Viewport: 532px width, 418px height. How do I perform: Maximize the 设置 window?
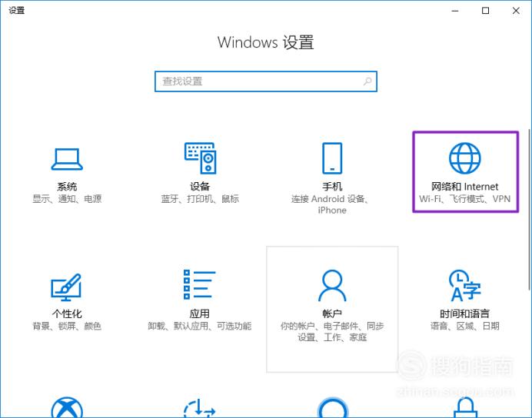pos(486,11)
